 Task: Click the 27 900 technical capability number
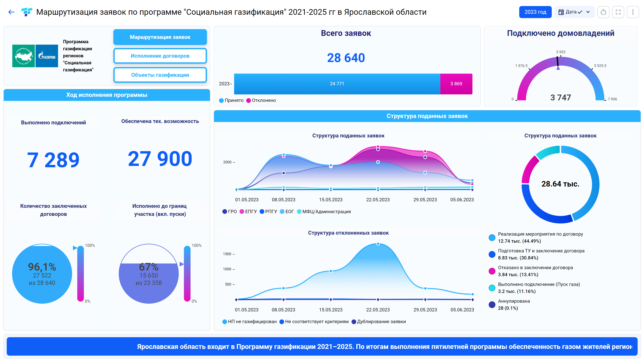click(160, 159)
